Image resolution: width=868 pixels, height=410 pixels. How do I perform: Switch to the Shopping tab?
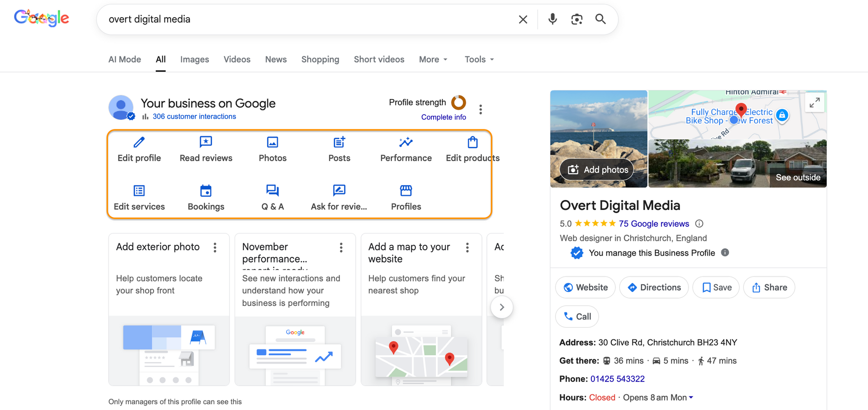coord(320,59)
